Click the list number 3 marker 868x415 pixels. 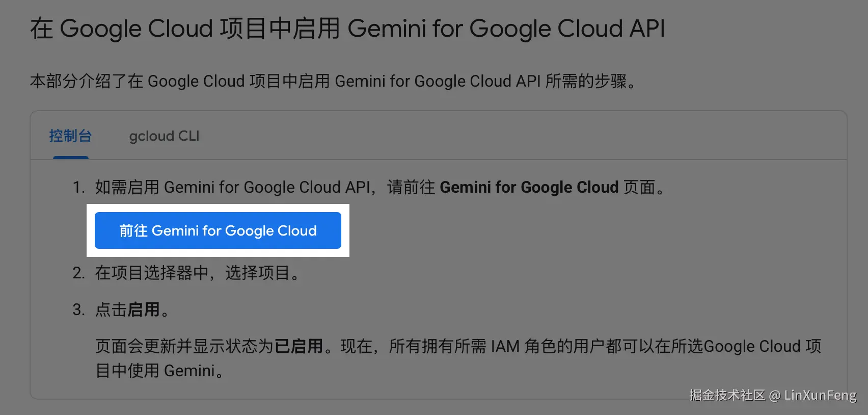[78, 309]
